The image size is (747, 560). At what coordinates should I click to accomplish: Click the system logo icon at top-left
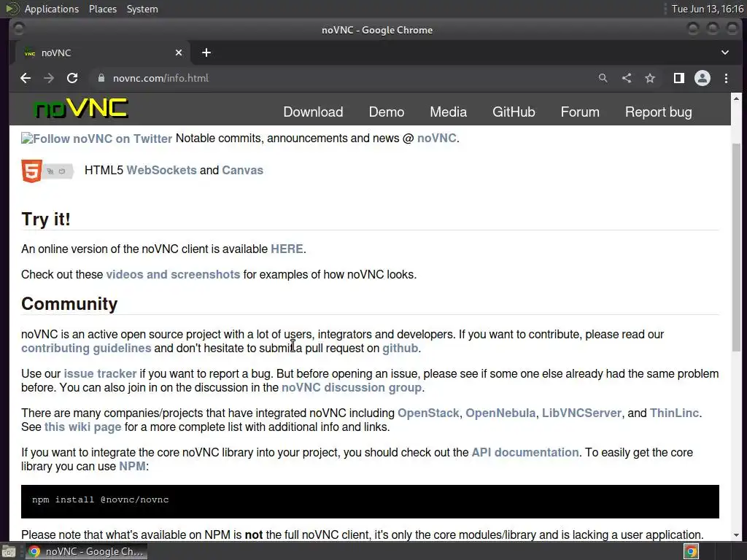[12, 9]
